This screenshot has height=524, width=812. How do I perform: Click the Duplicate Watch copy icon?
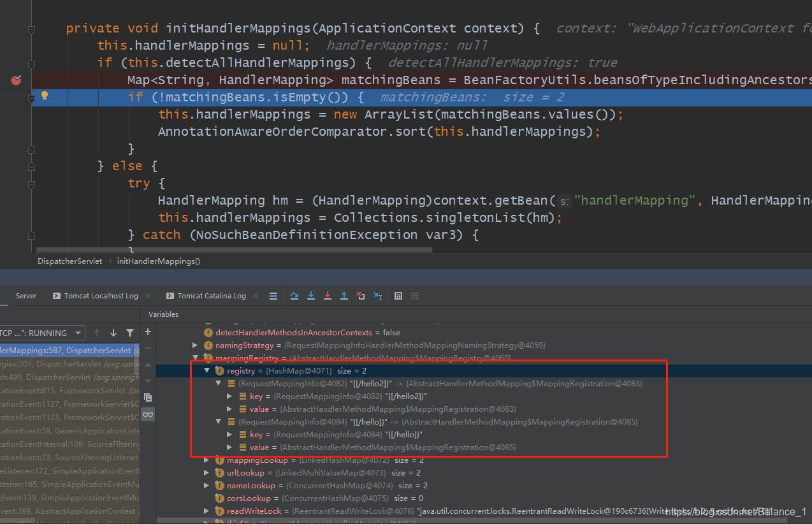pyautogui.click(x=148, y=397)
